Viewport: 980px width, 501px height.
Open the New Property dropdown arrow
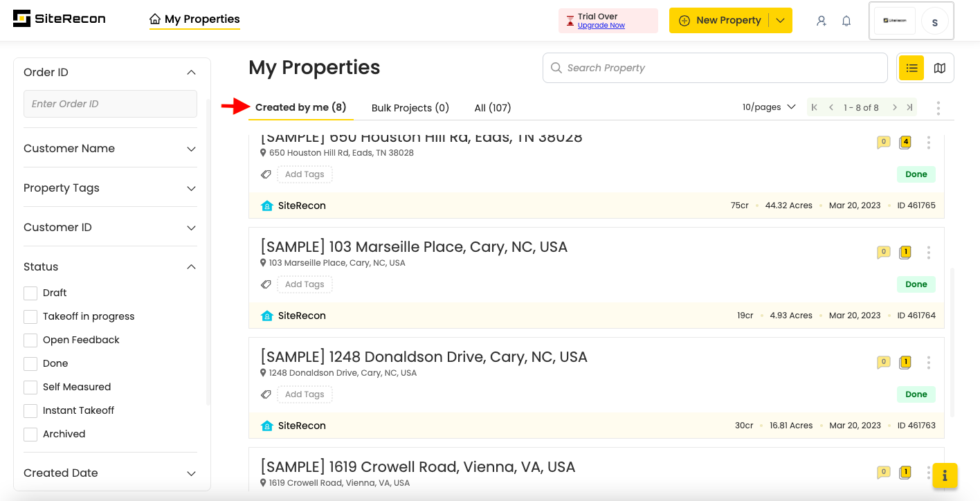tap(781, 21)
